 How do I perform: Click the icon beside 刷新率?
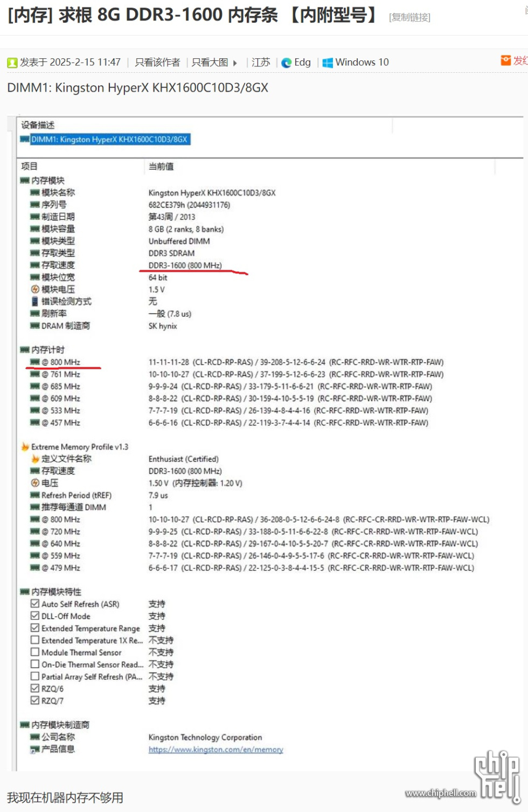pyautogui.click(x=35, y=313)
